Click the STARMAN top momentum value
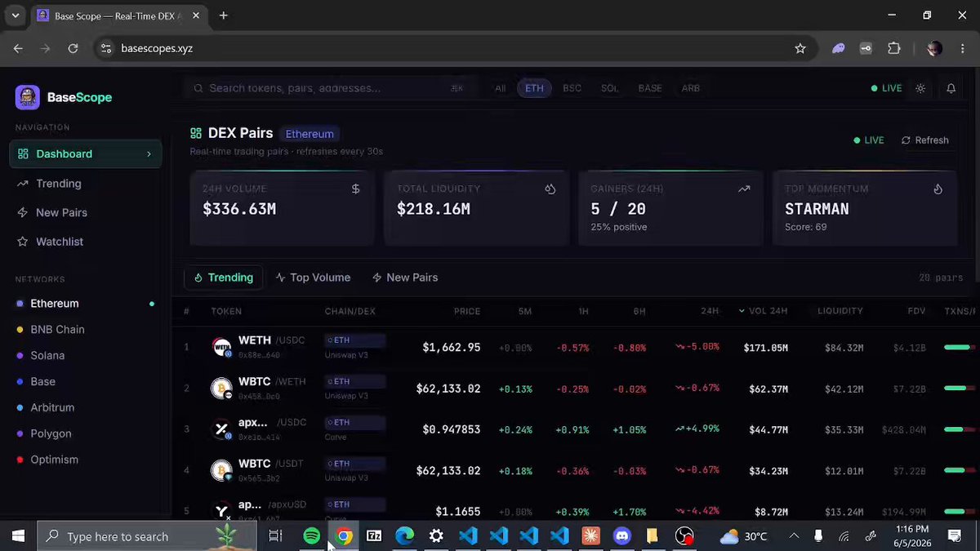The height and width of the screenshot is (551, 980). [x=817, y=209]
